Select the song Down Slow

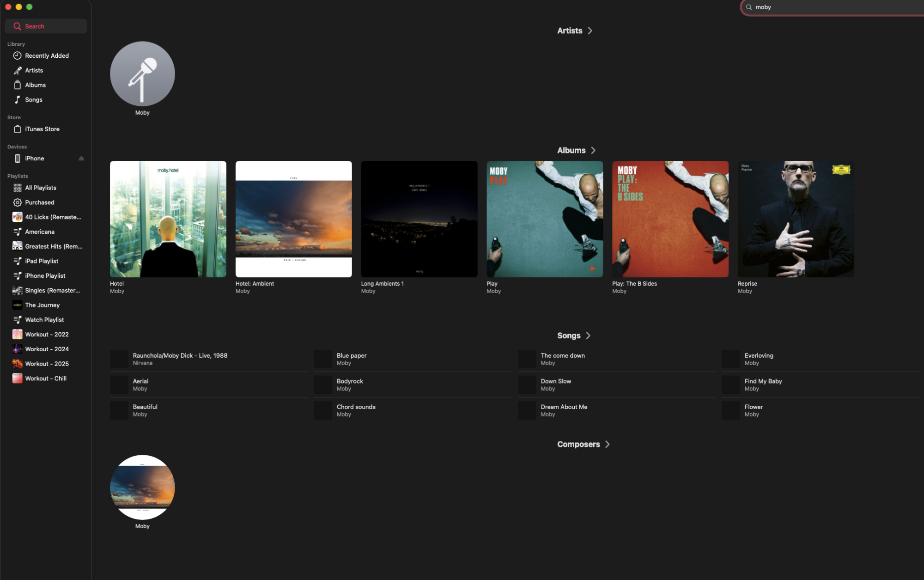point(617,385)
